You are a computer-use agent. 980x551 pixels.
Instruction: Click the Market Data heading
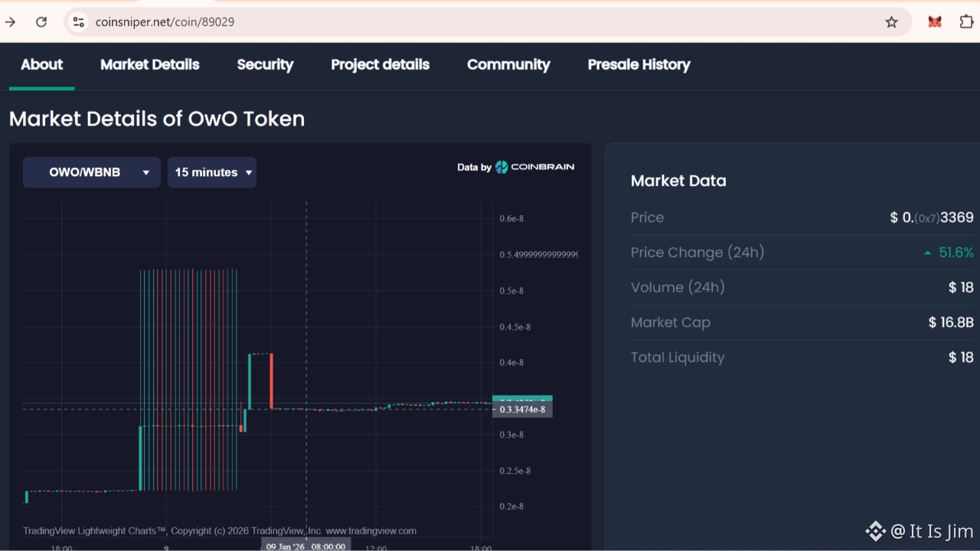pyautogui.click(x=678, y=181)
